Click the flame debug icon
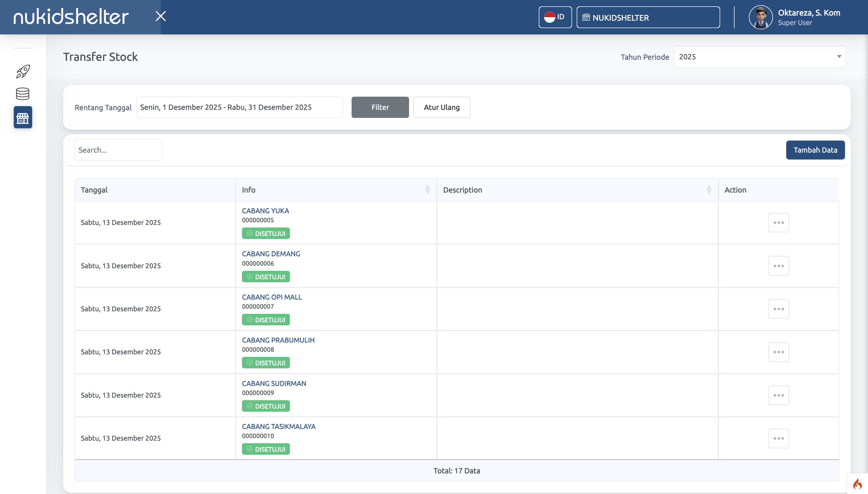The width and height of the screenshot is (868, 494). (x=857, y=484)
